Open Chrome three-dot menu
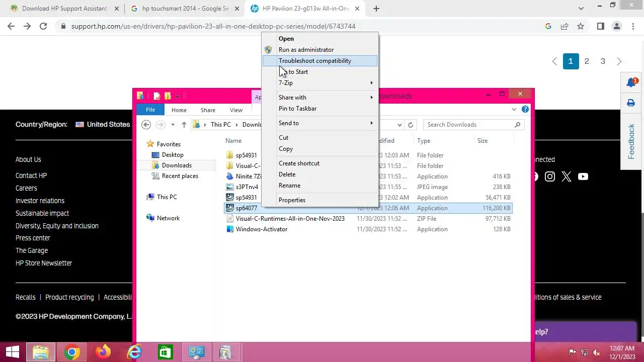The width and height of the screenshot is (644, 362). [x=632, y=26]
